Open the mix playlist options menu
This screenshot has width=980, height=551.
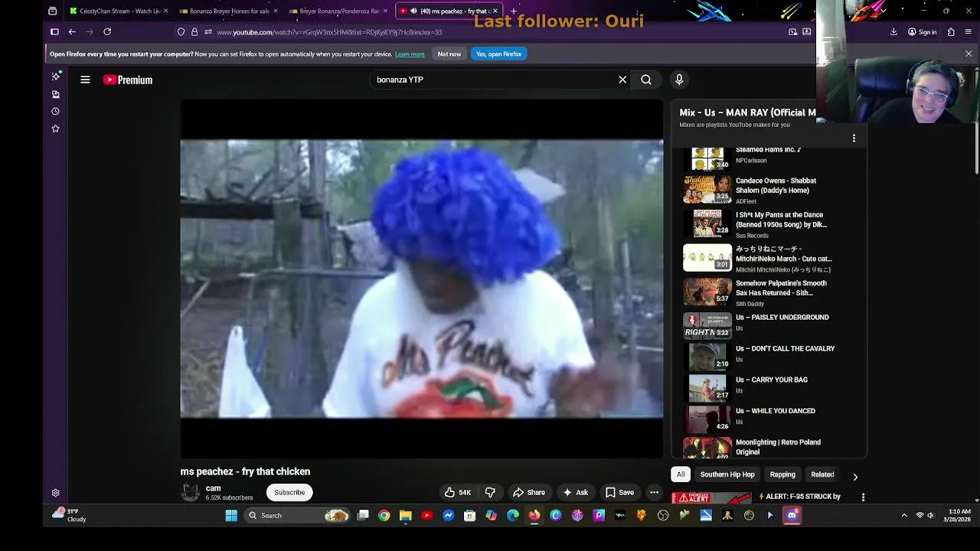pyautogui.click(x=854, y=139)
